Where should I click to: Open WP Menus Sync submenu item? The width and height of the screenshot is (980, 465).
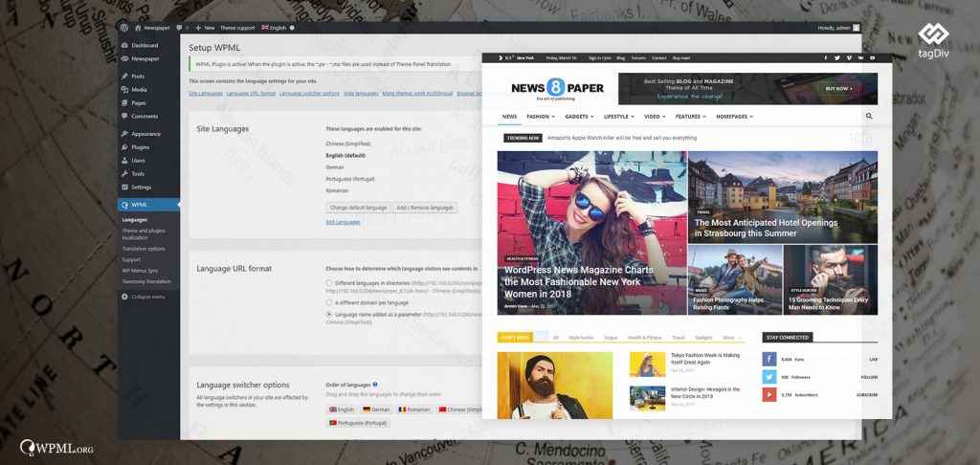(x=140, y=271)
